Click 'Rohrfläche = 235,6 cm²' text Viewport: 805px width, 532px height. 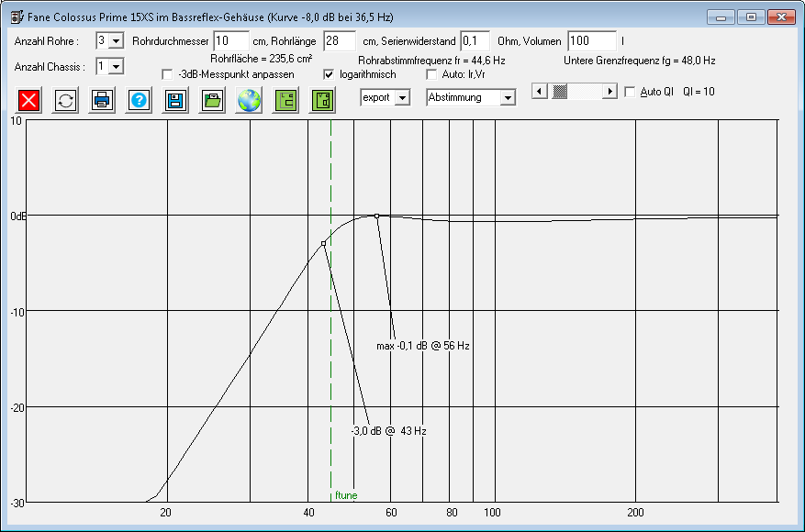(x=262, y=59)
